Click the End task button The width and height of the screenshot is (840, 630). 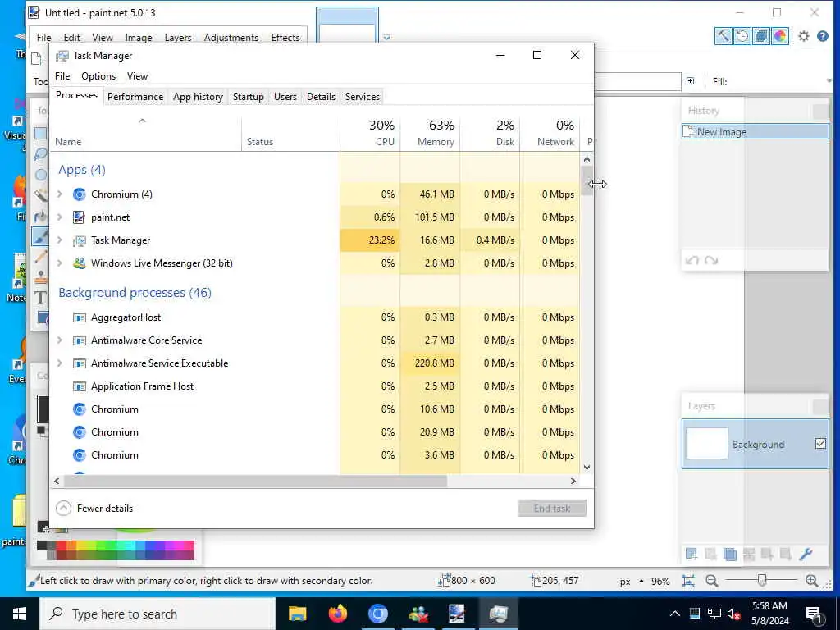tap(552, 509)
